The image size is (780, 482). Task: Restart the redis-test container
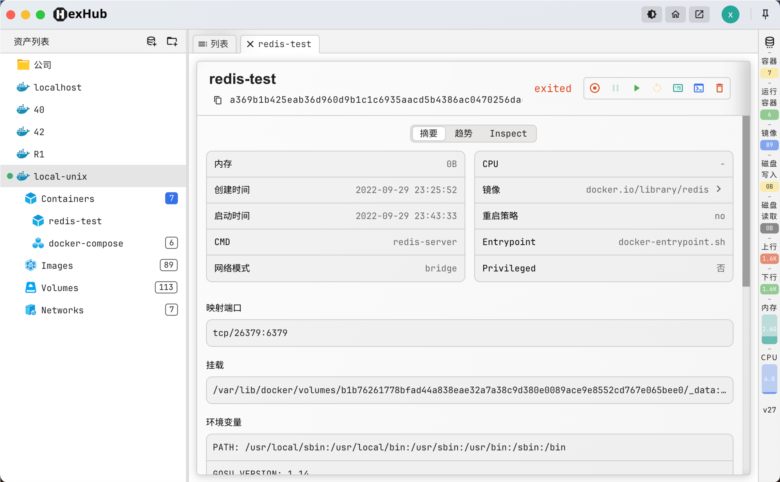657,88
